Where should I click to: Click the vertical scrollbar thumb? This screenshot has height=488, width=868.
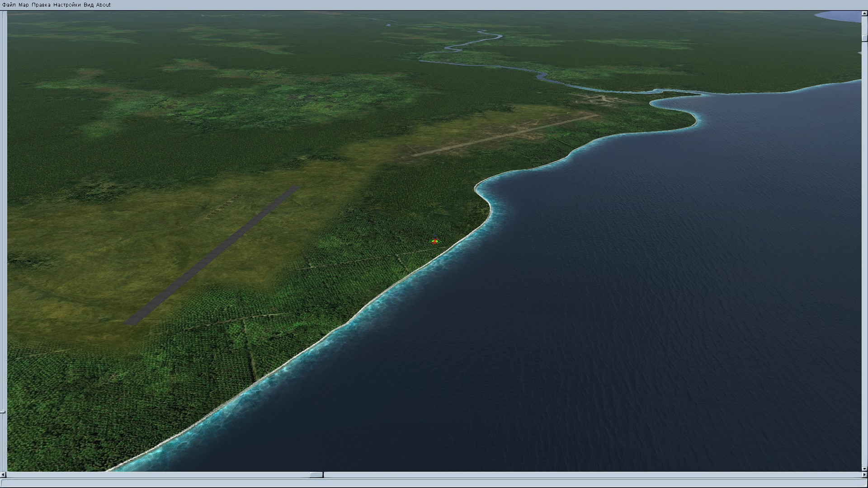(x=864, y=38)
